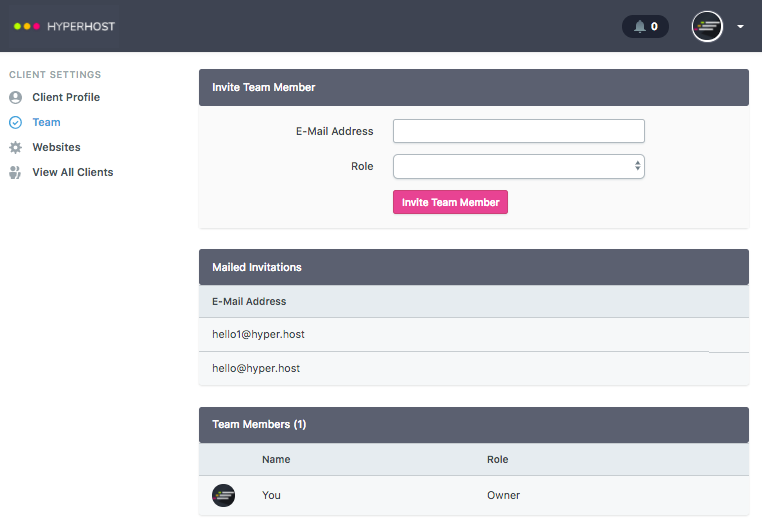Image resolution: width=762 pixels, height=526 pixels.
Task: Click the Team checkmark icon
Action: tap(16, 123)
